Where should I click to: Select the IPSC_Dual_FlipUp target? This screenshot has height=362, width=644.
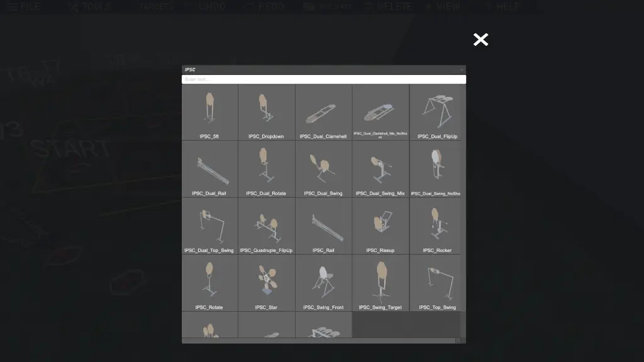coord(438,112)
